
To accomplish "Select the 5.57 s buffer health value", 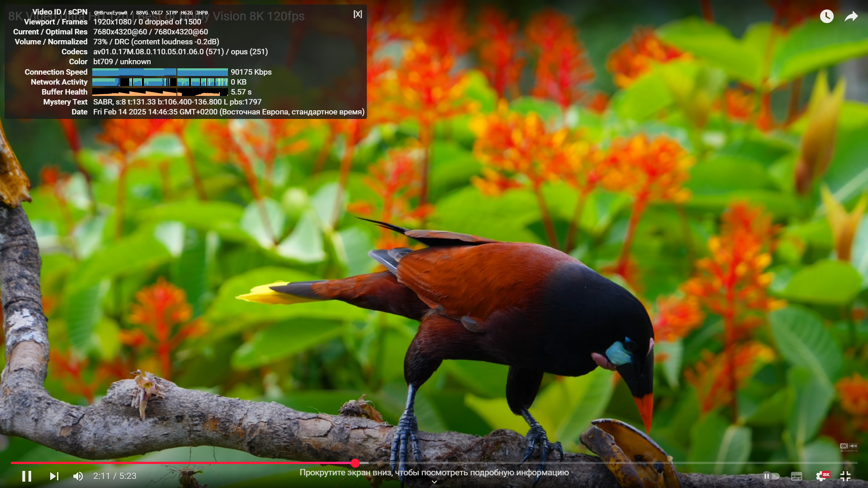I will click(x=241, y=92).
